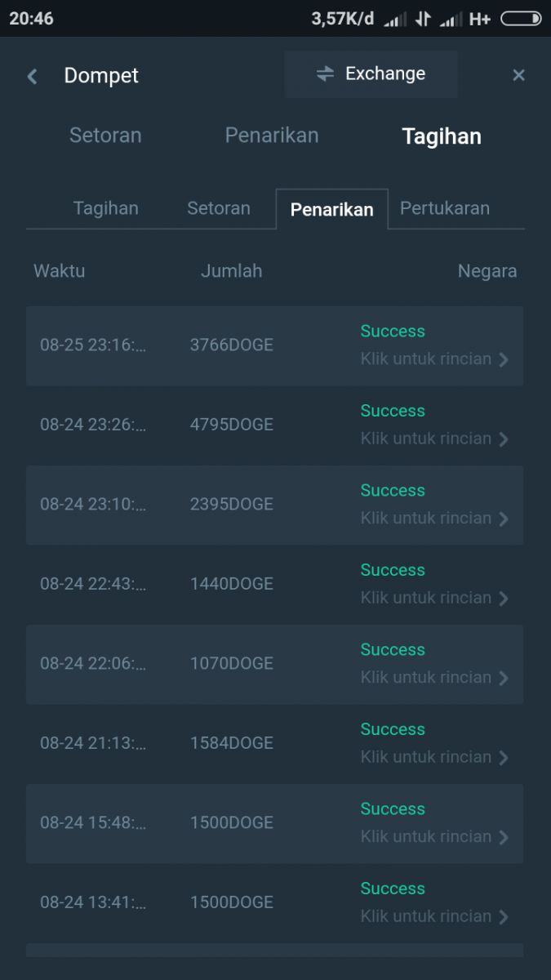Select the Pertukaran sub-tab

click(445, 208)
